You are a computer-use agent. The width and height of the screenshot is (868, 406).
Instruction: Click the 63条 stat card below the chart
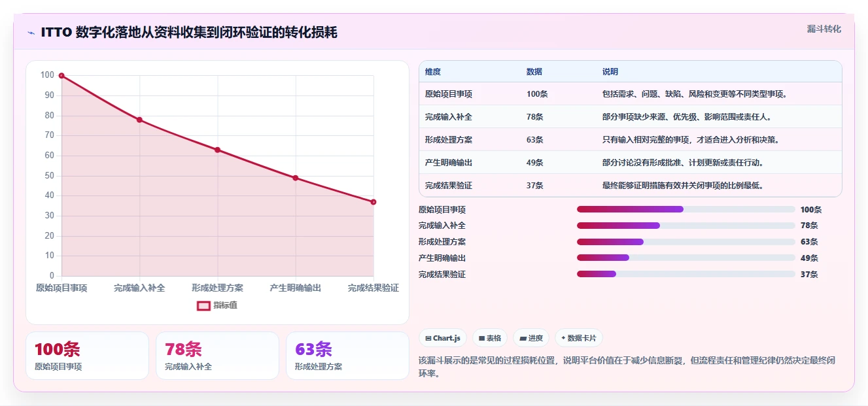coord(347,356)
